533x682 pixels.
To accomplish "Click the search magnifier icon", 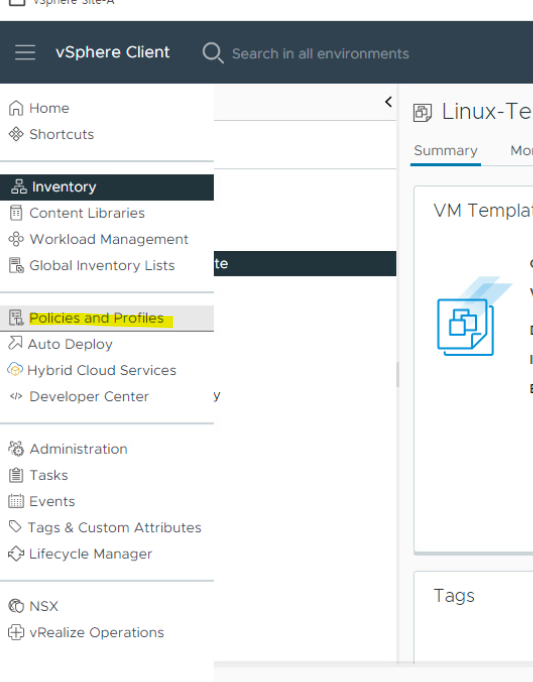I will 213,53.
